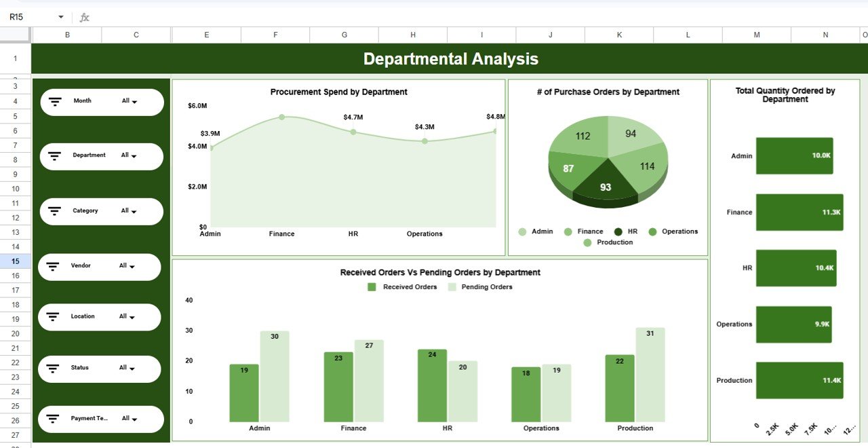Select the purchase orders pie chart
This screenshot has height=448, width=868.
pos(607,163)
